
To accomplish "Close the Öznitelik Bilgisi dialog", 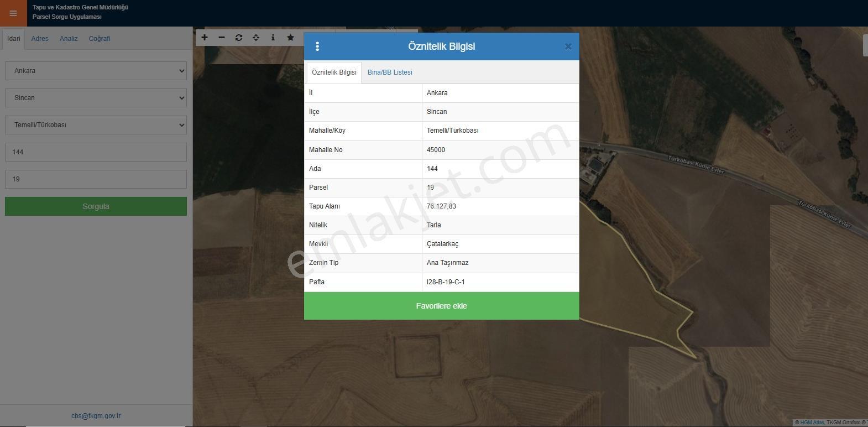I will point(568,46).
